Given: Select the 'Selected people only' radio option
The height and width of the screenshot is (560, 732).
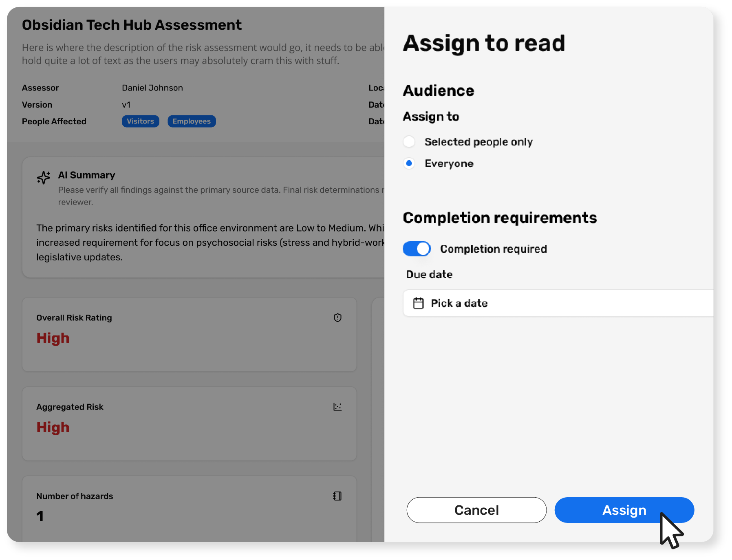Looking at the screenshot, I should tap(409, 142).
